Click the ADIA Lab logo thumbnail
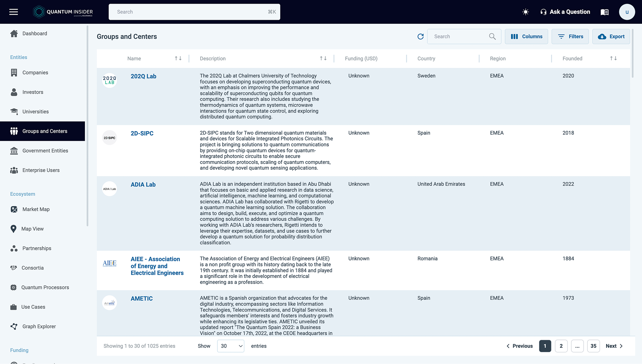 pyautogui.click(x=110, y=189)
